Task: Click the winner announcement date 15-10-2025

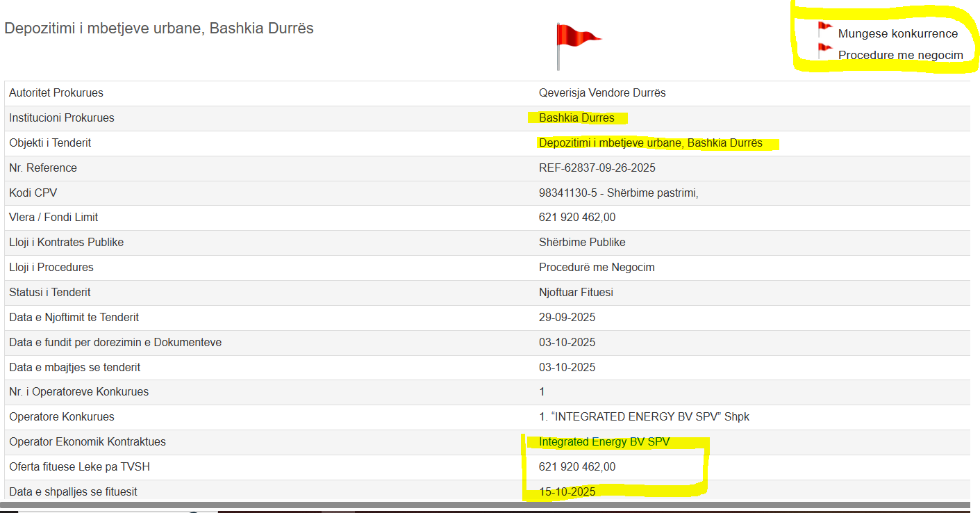Action: coord(567,491)
